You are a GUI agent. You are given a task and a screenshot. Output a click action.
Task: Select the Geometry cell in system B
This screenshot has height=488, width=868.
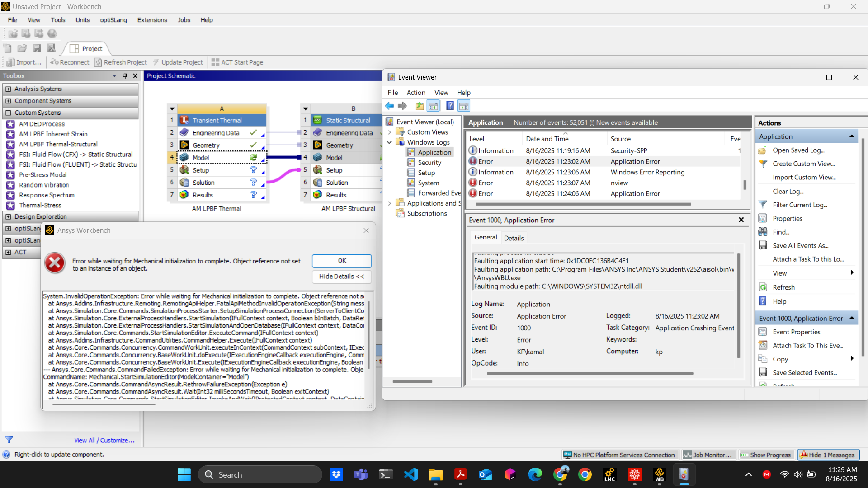click(347, 145)
